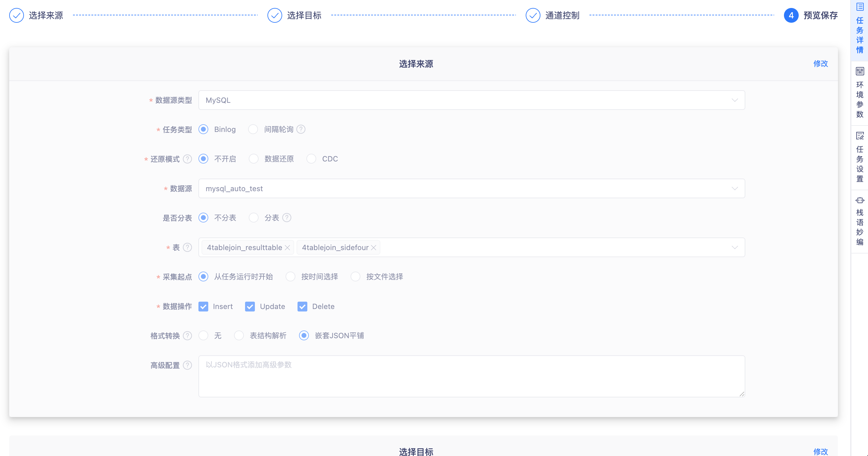Open the 环境参数 sidebar icon

pyautogui.click(x=860, y=71)
